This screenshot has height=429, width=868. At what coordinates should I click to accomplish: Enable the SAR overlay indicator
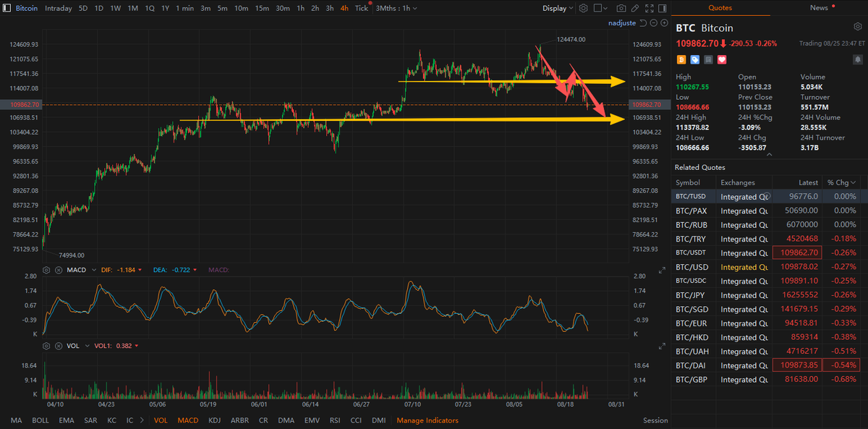point(90,420)
